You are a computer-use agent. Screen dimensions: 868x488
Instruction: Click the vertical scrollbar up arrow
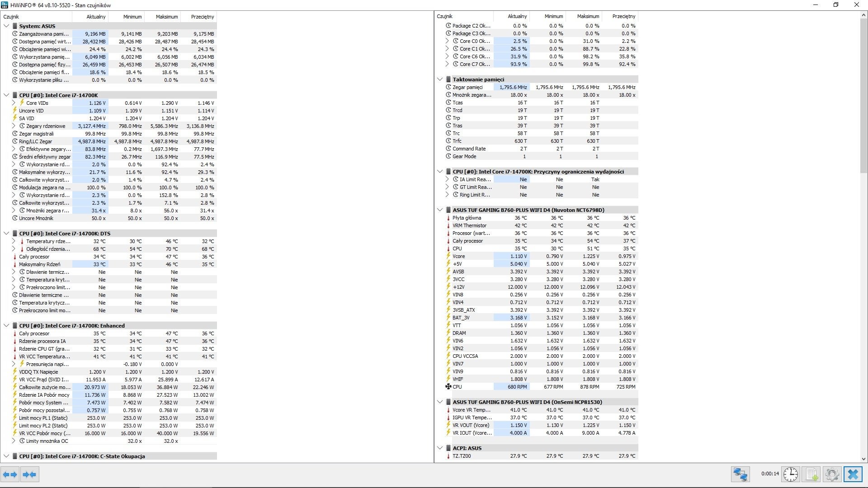tap(863, 15)
